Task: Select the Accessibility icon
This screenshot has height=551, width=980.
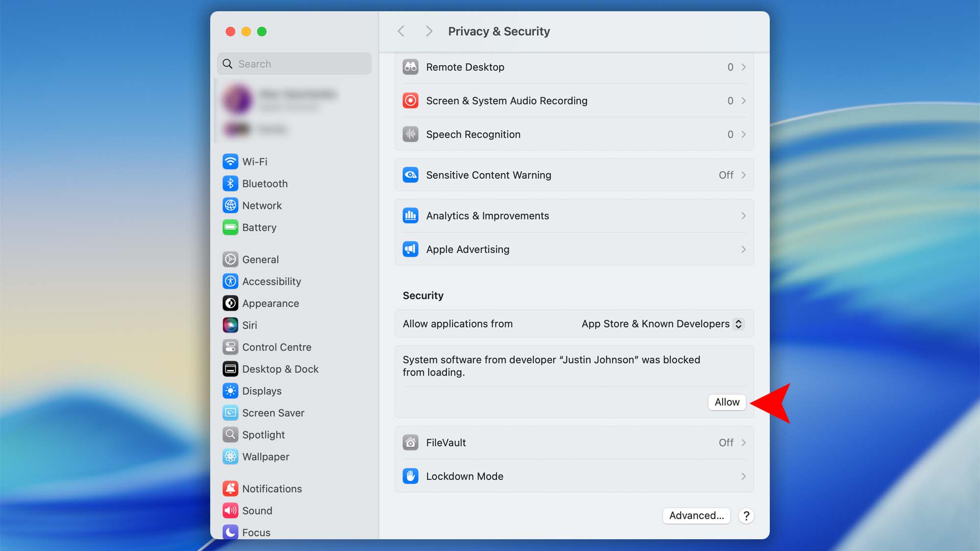Action: click(x=230, y=282)
